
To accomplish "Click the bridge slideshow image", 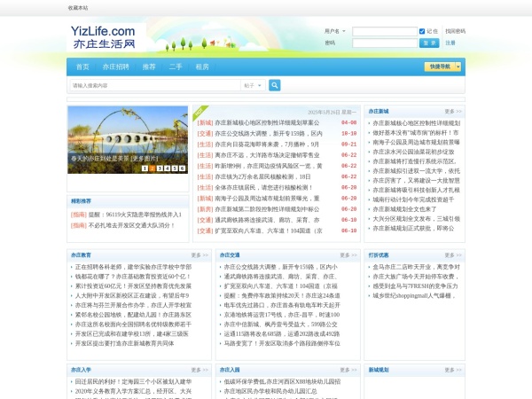I will pyautogui.click(x=128, y=140).
